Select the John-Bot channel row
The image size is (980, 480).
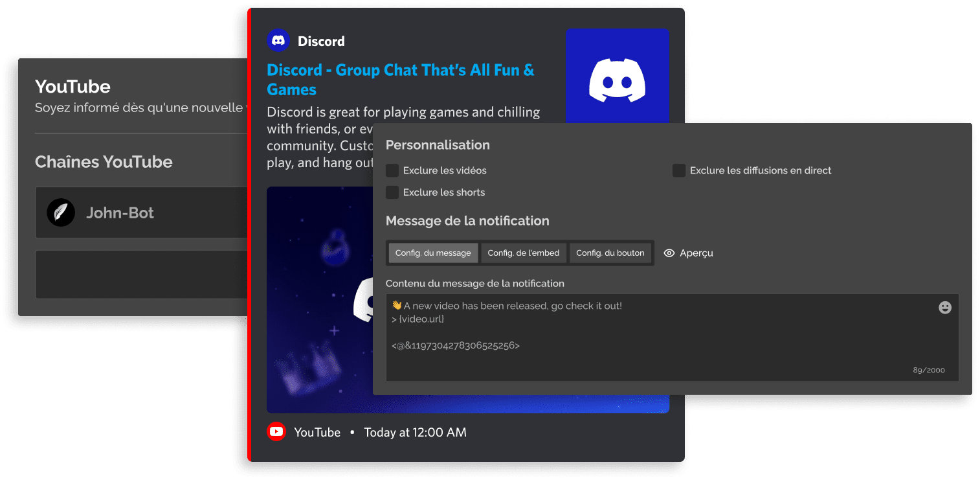(x=140, y=212)
